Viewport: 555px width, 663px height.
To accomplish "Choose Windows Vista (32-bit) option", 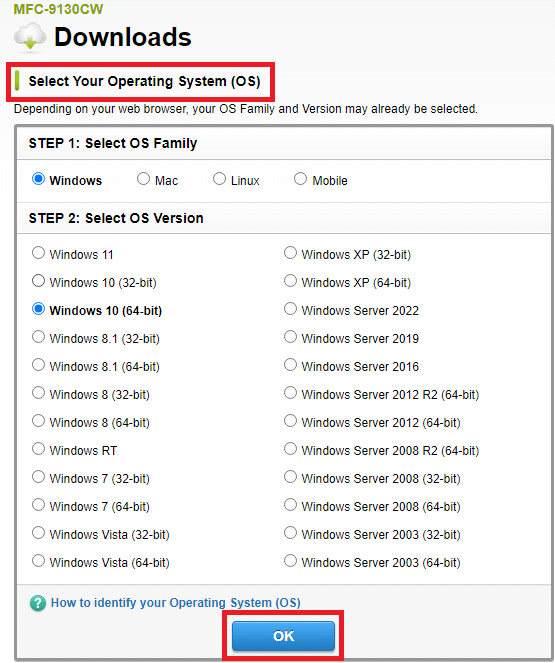I will [x=38, y=533].
